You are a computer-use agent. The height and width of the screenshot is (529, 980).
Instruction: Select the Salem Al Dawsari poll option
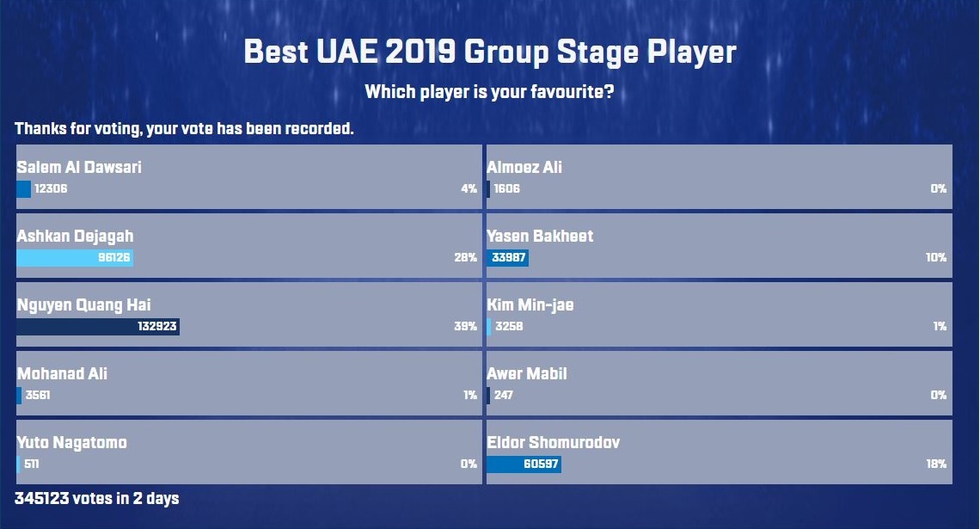click(79, 168)
